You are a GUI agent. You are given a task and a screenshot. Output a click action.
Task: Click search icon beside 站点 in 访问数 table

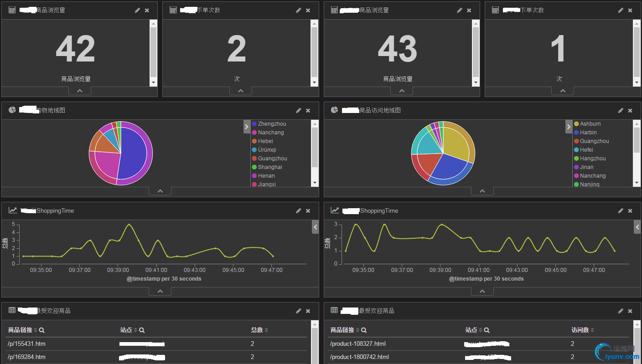pos(487,330)
